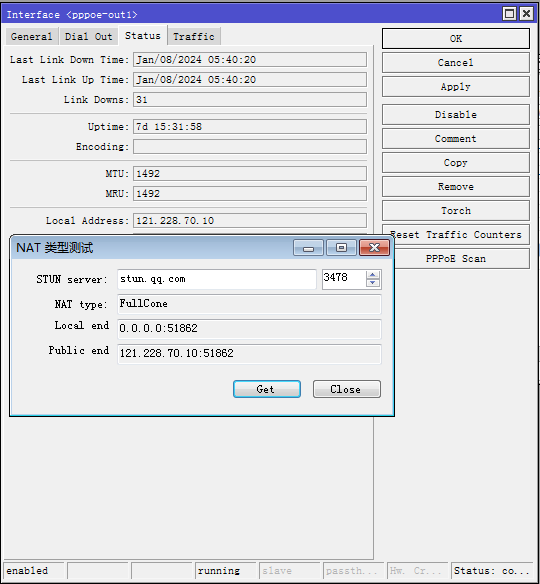Close the Interface pppoe-out1 window
The image size is (540, 584).
[527, 14]
